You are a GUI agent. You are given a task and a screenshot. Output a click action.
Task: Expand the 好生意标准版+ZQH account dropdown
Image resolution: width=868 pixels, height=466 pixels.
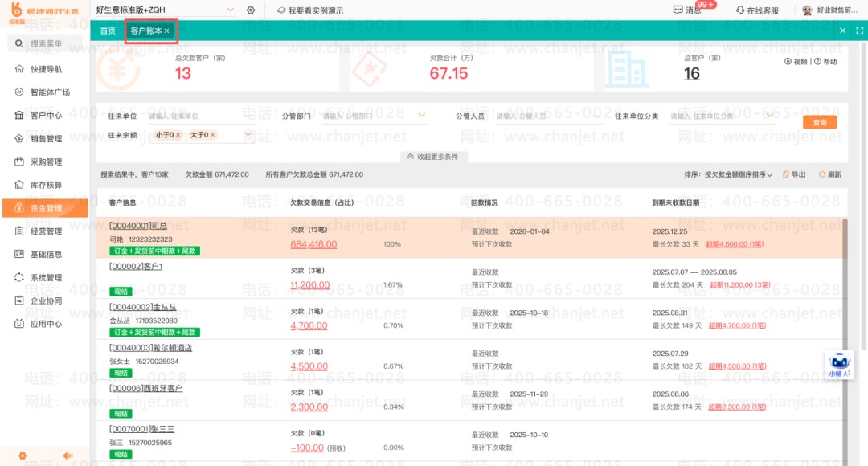point(231,10)
